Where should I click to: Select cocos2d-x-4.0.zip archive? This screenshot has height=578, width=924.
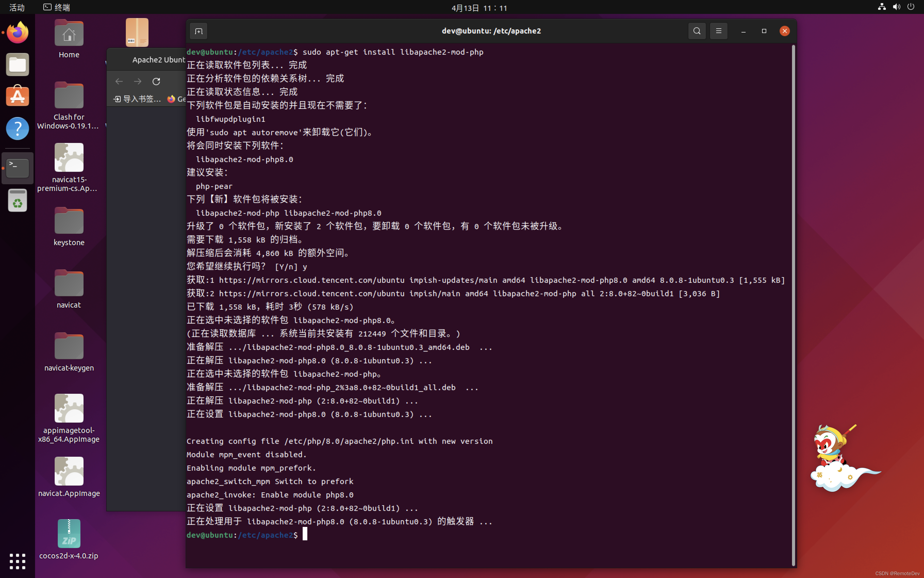[x=69, y=539]
